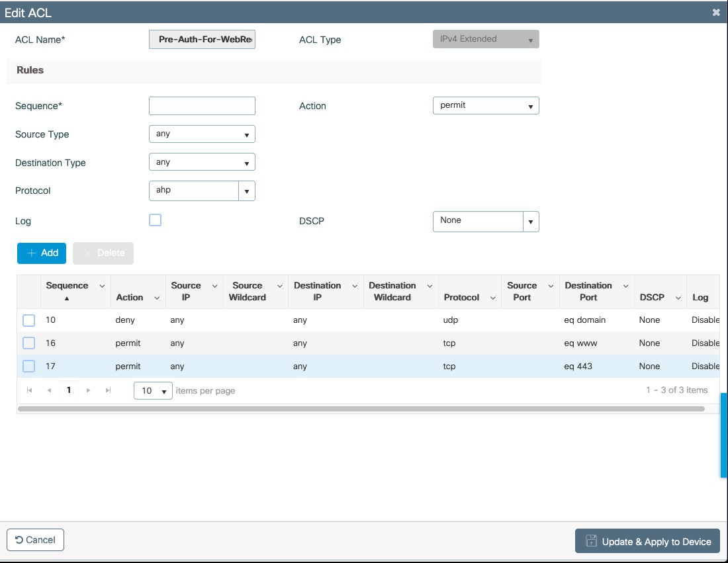Go to first page of rules
The image size is (728, 563).
coord(30,390)
